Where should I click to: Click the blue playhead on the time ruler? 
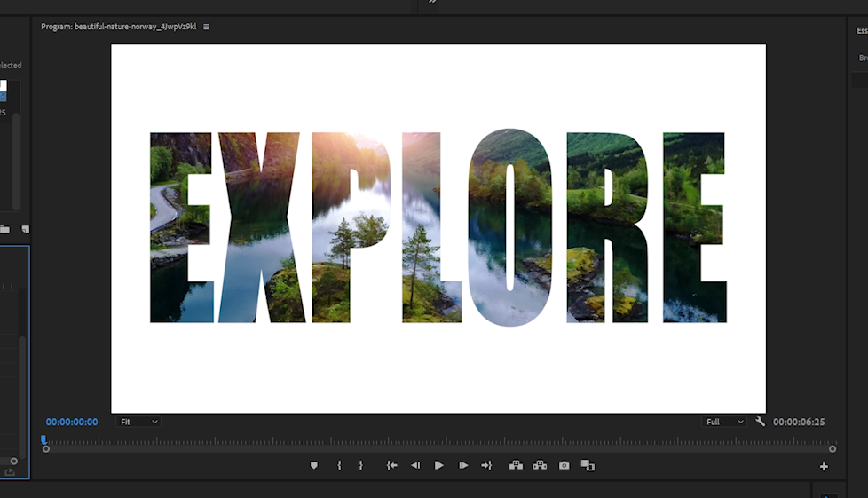click(x=43, y=439)
